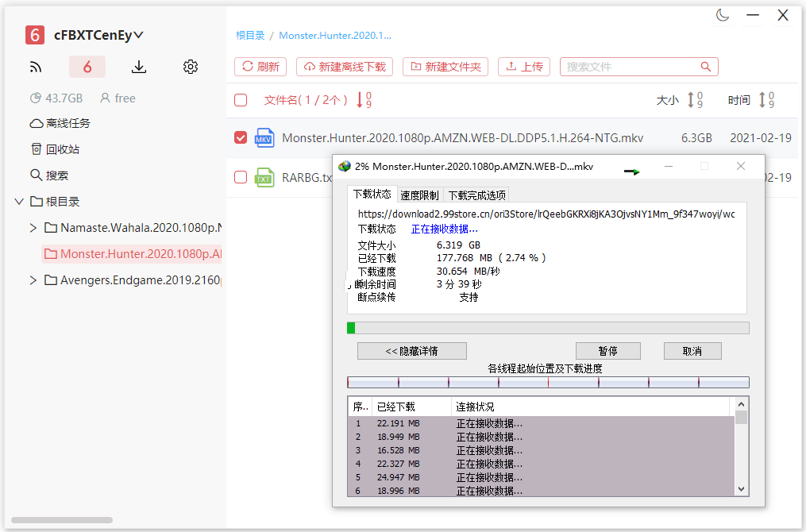Viewport: 806px width, 532px height.
Task: Click << 隐藏详情 button
Action: coord(412,351)
